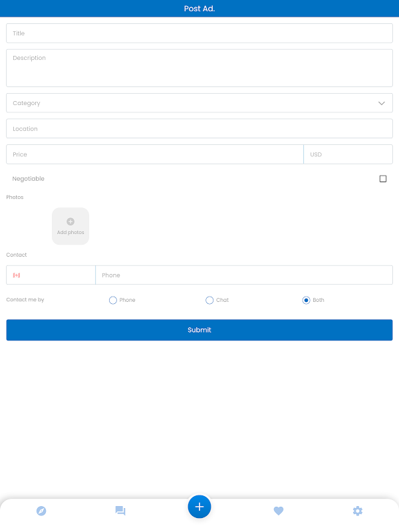Screen dimensions: 399x532
Task: Open the explore compass icon
Action: click(x=41, y=511)
